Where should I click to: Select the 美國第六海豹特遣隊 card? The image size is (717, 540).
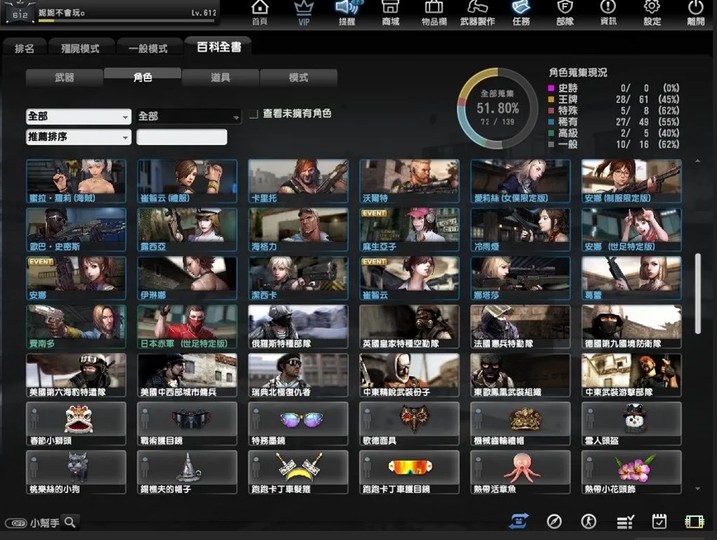76,375
